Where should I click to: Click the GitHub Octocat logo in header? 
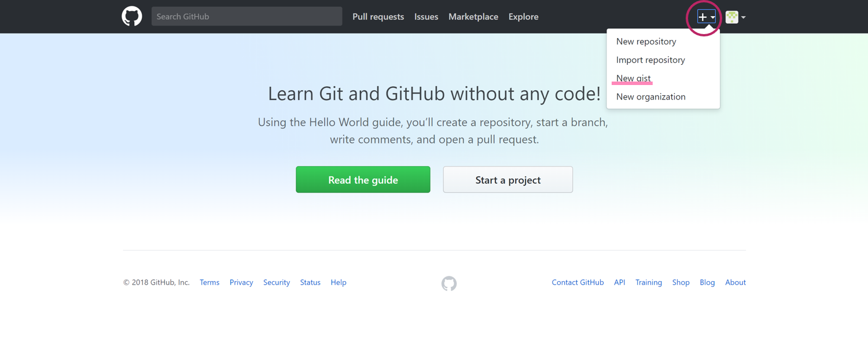click(132, 17)
